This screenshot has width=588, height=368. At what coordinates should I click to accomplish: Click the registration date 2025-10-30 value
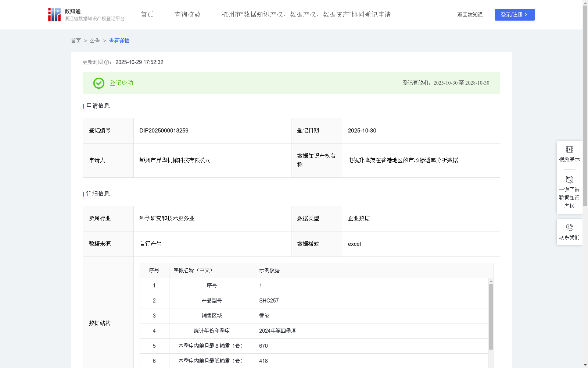(x=362, y=131)
